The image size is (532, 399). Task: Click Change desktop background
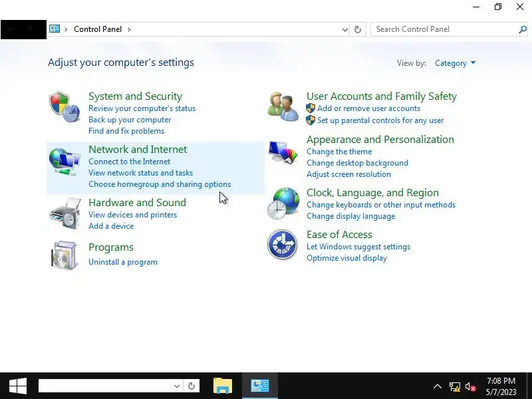tap(357, 163)
